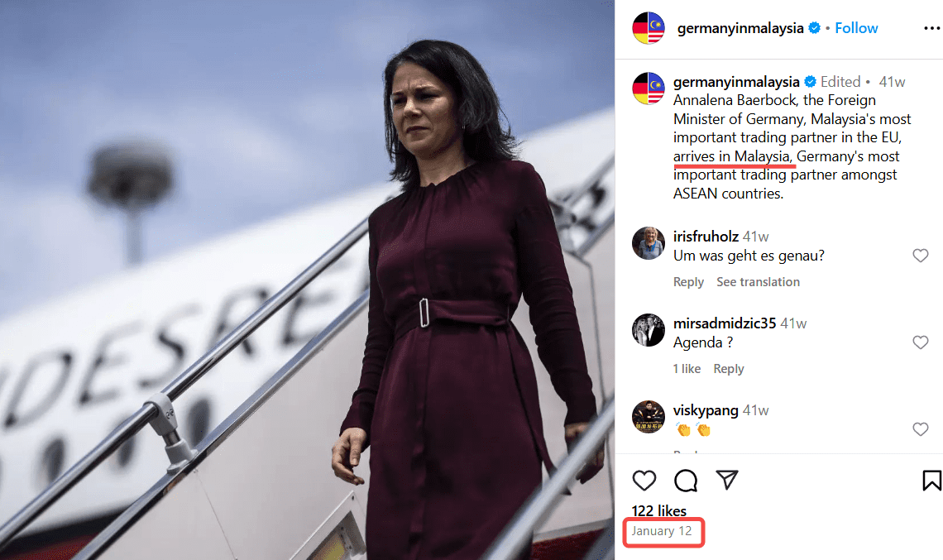Open viskypang's profile avatar
The height and width of the screenshot is (560, 943).
tap(649, 416)
